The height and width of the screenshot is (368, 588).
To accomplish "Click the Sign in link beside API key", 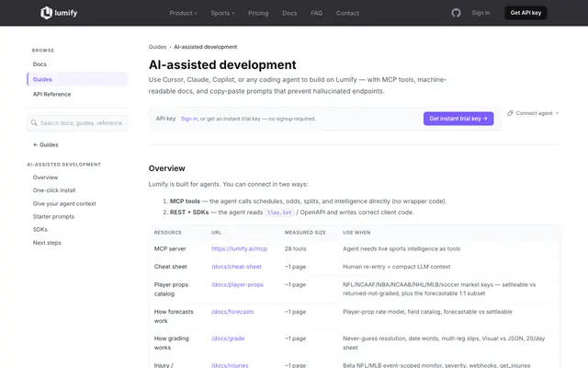I will point(189,119).
